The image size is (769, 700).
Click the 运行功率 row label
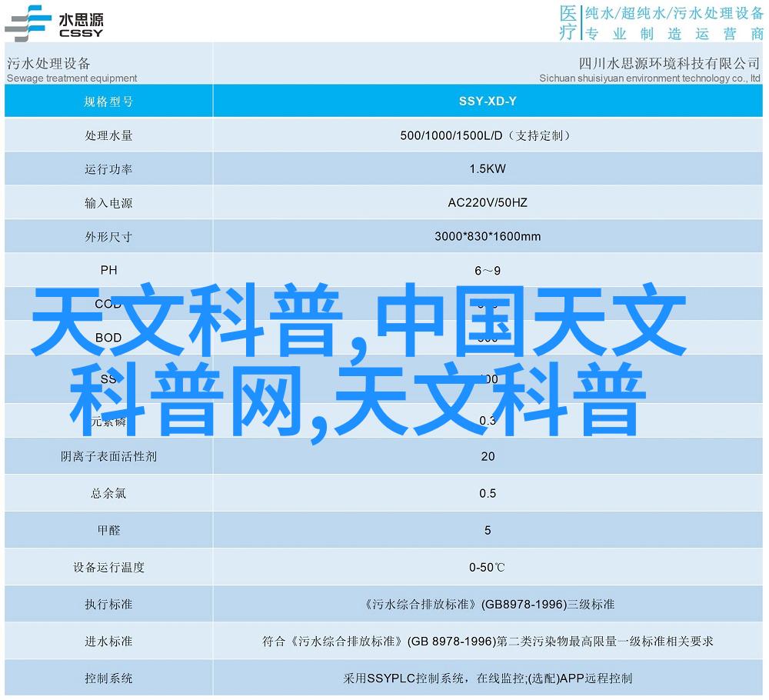coord(108,169)
